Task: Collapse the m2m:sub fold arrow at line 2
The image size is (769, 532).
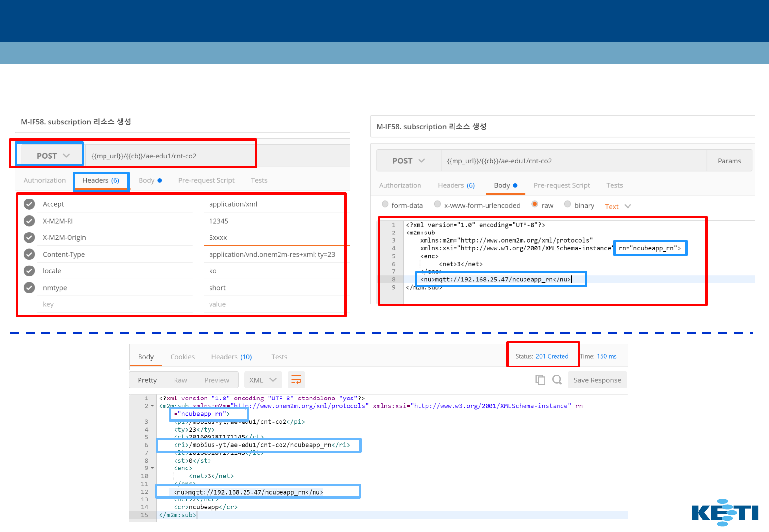Action: coord(152,406)
